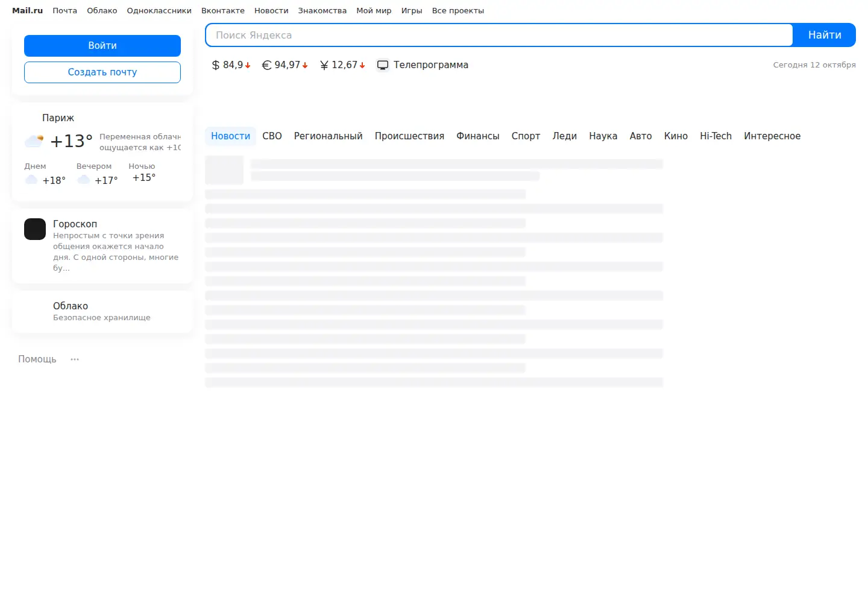
Task: Open the Гороскоп widget title
Action: [x=75, y=224]
